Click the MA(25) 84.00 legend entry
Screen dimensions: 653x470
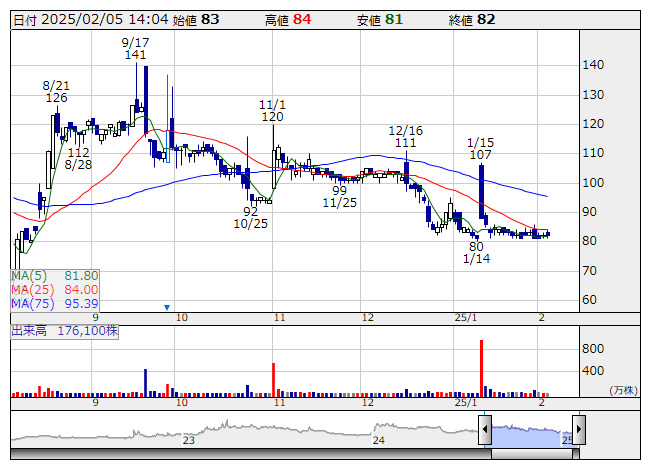pos(55,290)
